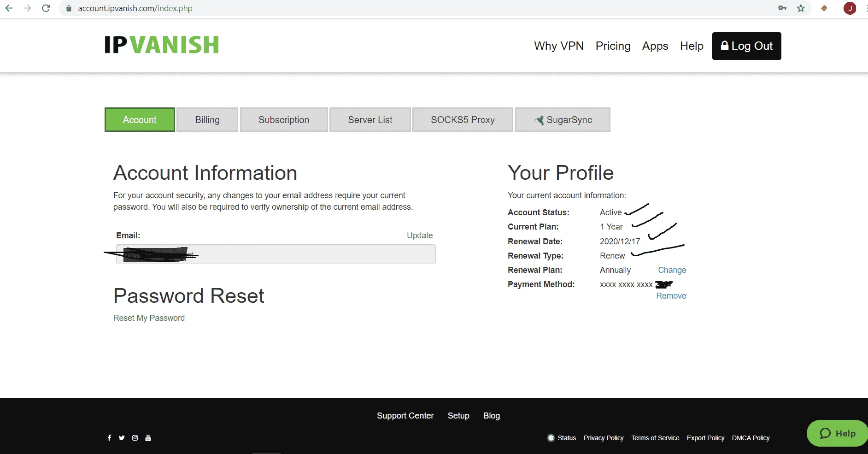Bookmark this page with star icon
The width and height of the screenshot is (868, 454).
[801, 8]
